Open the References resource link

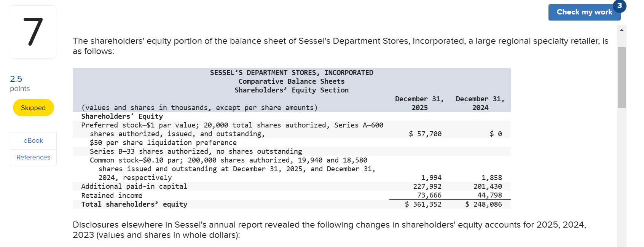(x=33, y=157)
